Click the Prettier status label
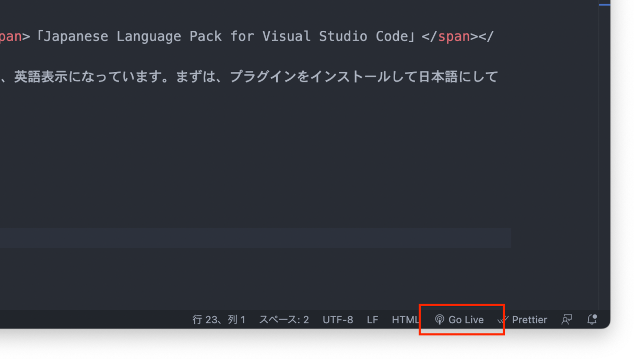The width and height of the screenshot is (639, 364). click(529, 320)
